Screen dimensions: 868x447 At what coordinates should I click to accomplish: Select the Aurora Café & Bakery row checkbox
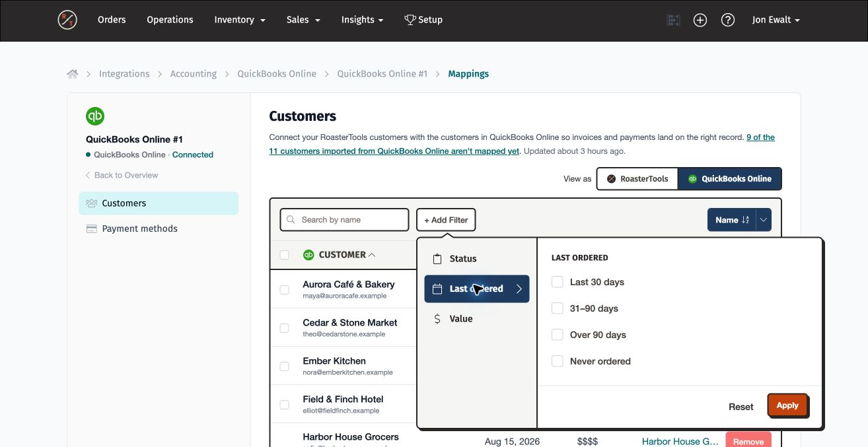(x=285, y=290)
